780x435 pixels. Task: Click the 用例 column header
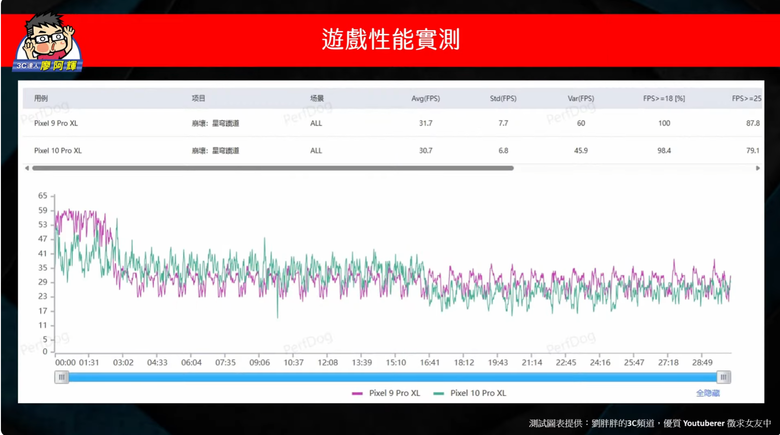coord(41,99)
